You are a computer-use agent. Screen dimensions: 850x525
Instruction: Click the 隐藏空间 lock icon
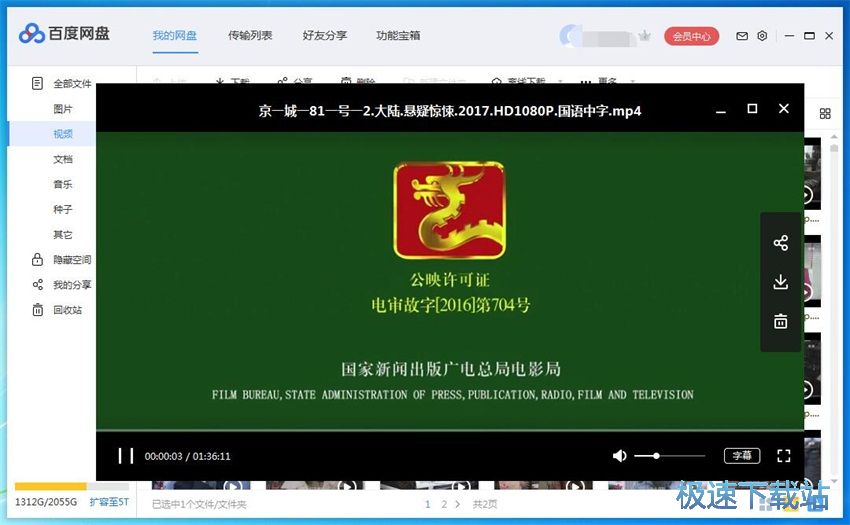(37, 259)
